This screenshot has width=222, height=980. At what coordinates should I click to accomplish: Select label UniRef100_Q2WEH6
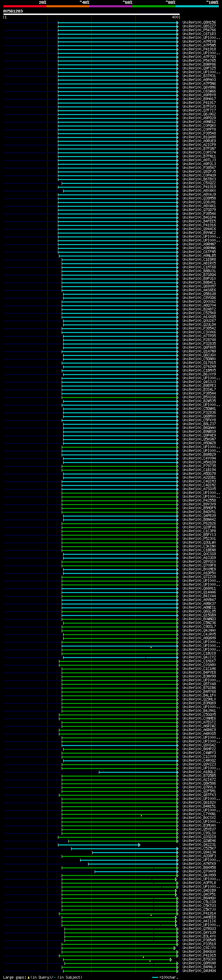tap(199, 841)
